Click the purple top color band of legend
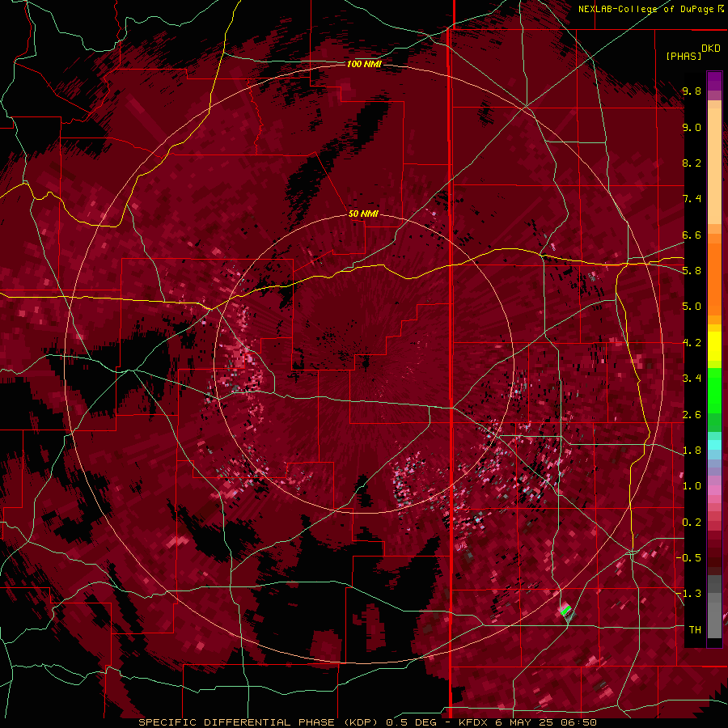Screen dimensions: 728x728 714,81
